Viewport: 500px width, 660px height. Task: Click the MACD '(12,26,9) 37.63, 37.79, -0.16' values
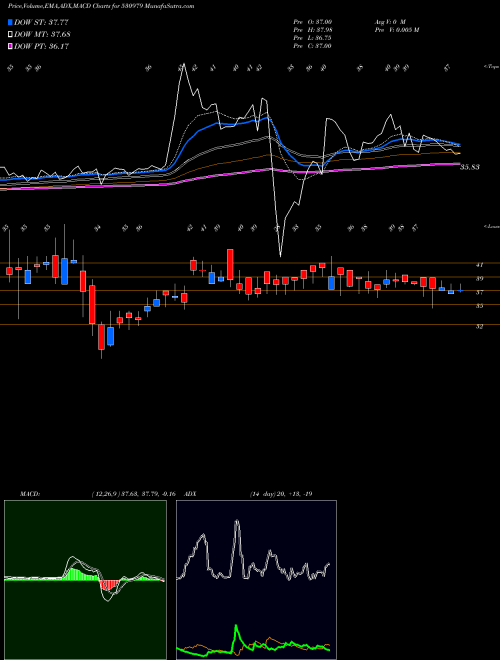click(136, 494)
